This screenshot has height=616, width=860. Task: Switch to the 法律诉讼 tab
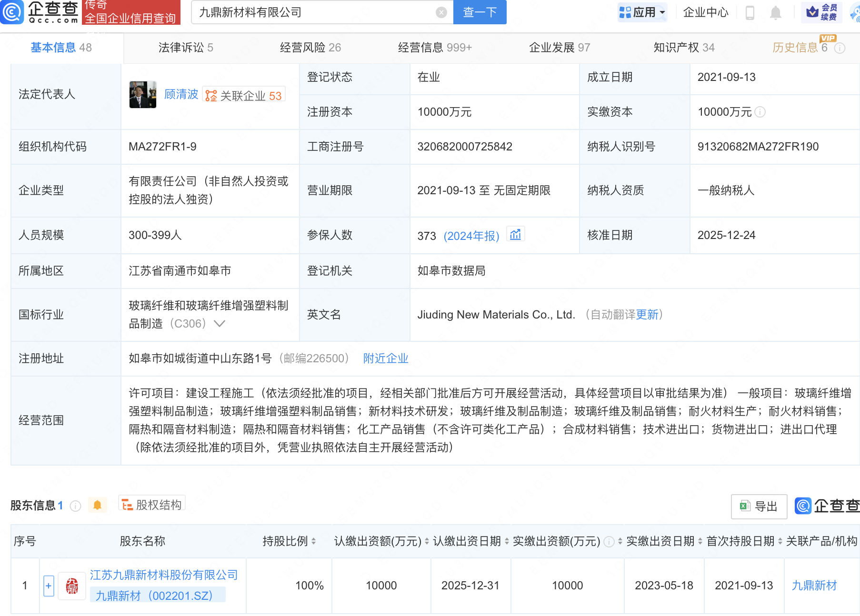point(185,48)
